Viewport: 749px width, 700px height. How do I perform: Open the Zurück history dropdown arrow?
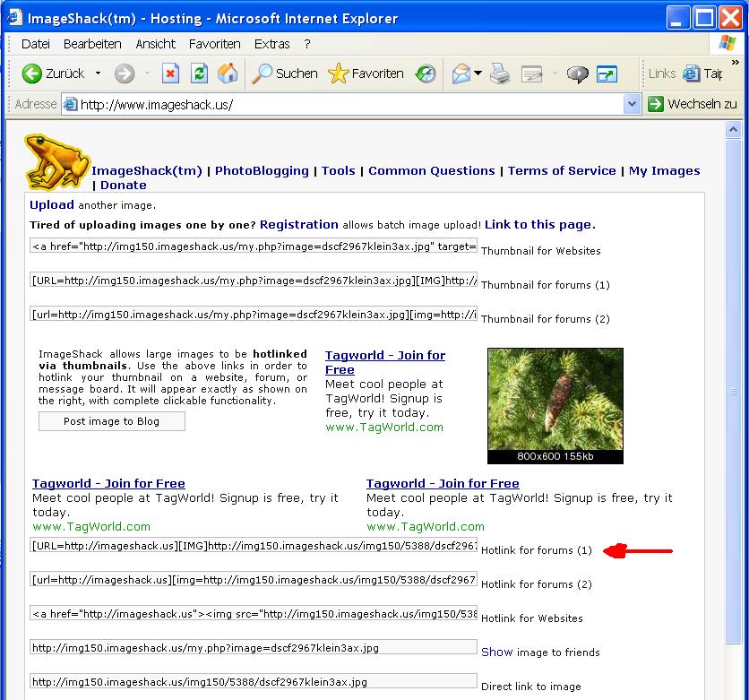pyautogui.click(x=98, y=73)
